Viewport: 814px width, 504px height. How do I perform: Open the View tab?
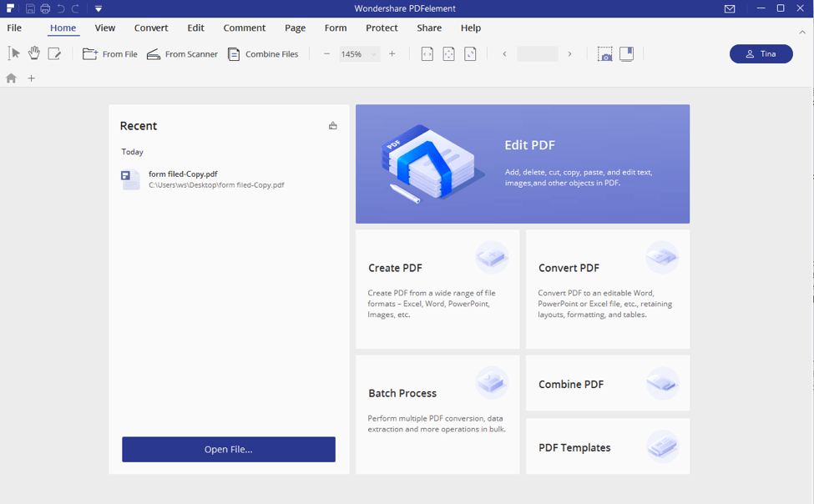(x=105, y=28)
